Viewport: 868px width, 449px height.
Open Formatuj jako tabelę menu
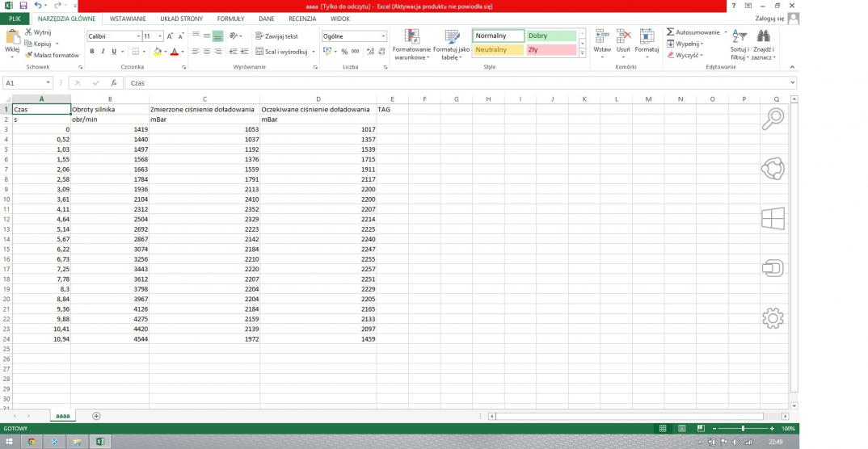pyautogui.click(x=452, y=44)
